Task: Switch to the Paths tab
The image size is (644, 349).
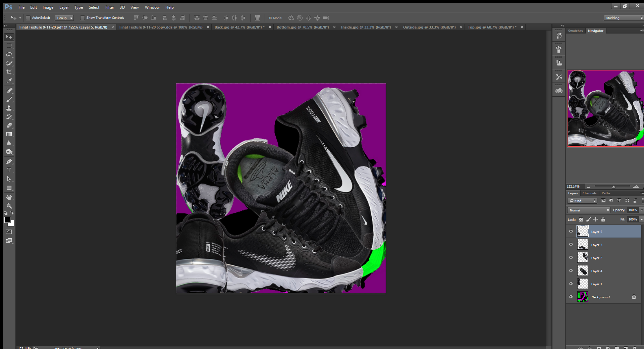Action: click(606, 193)
